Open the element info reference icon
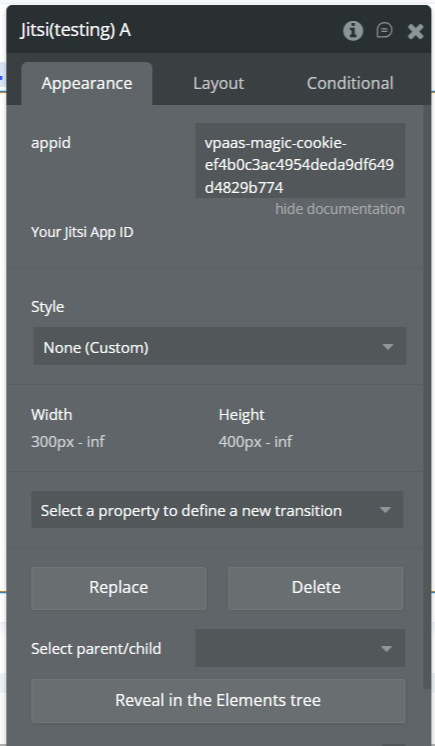This screenshot has width=435, height=746. [x=353, y=31]
